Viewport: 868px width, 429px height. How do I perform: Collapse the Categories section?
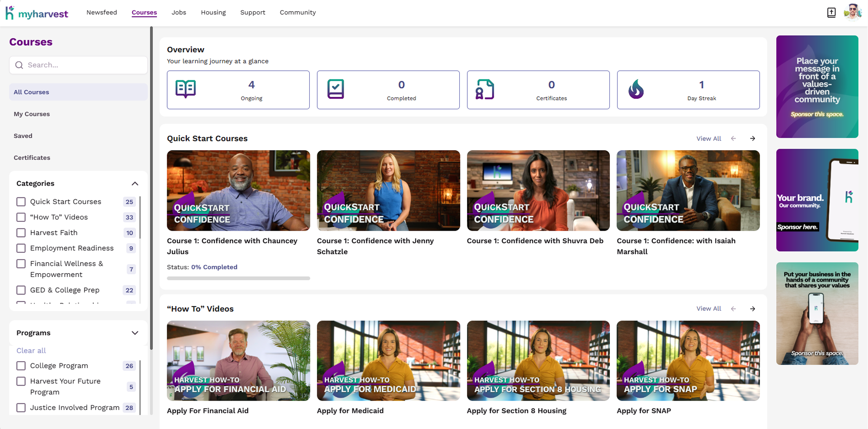(135, 183)
